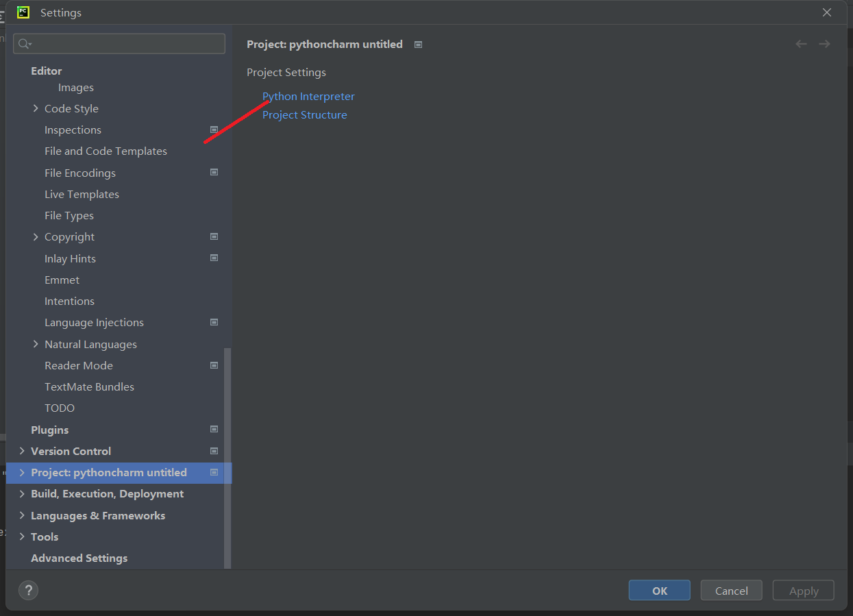Select Natural Languages label in tree
The height and width of the screenshot is (616, 853).
pos(90,344)
